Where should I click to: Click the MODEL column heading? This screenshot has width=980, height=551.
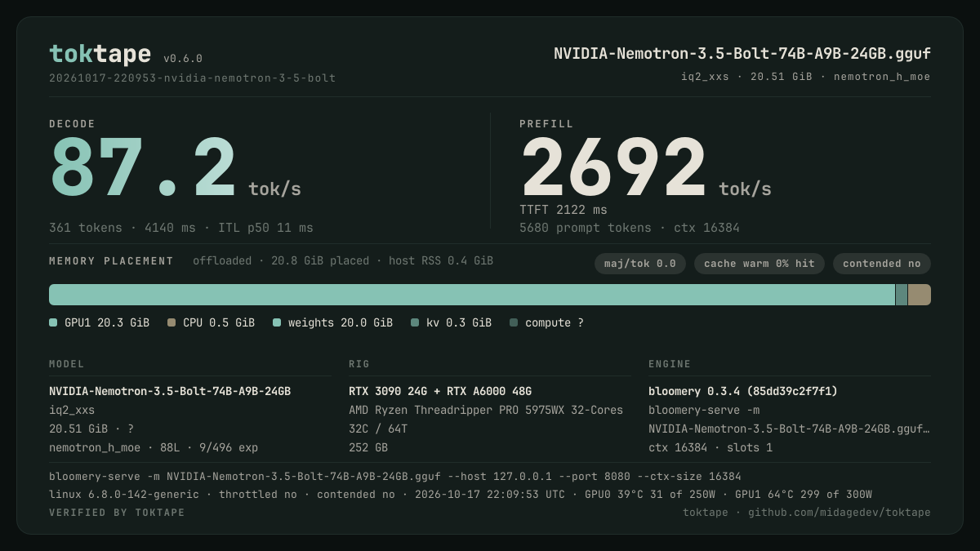pos(67,364)
